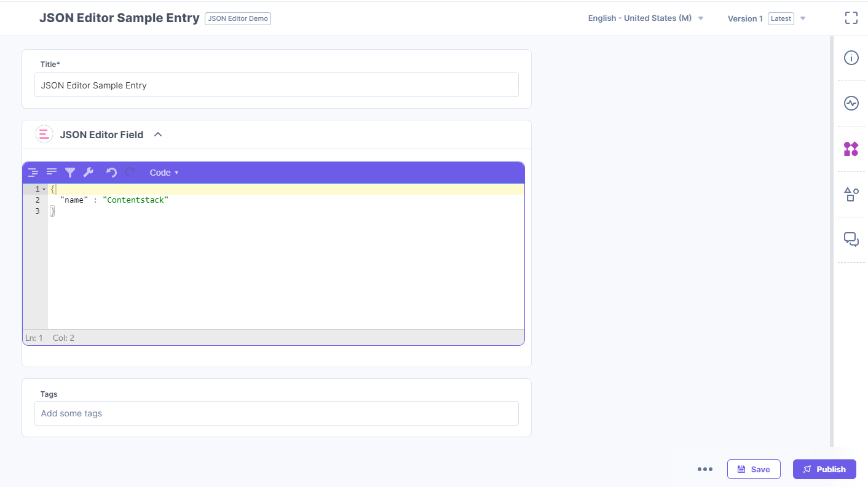Save the entry
Viewport: 868px width, 487px height.
coord(754,469)
